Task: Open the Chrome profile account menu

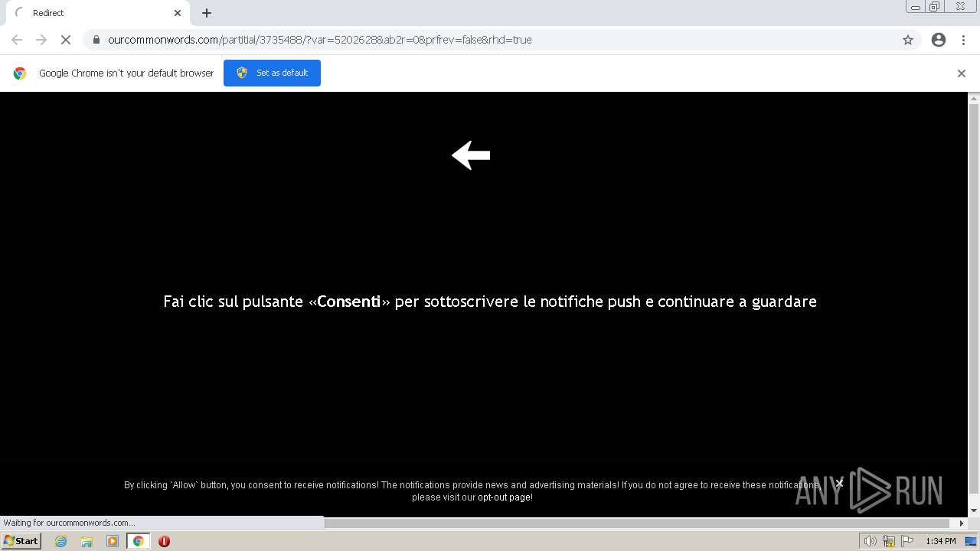Action: point(939,40)
